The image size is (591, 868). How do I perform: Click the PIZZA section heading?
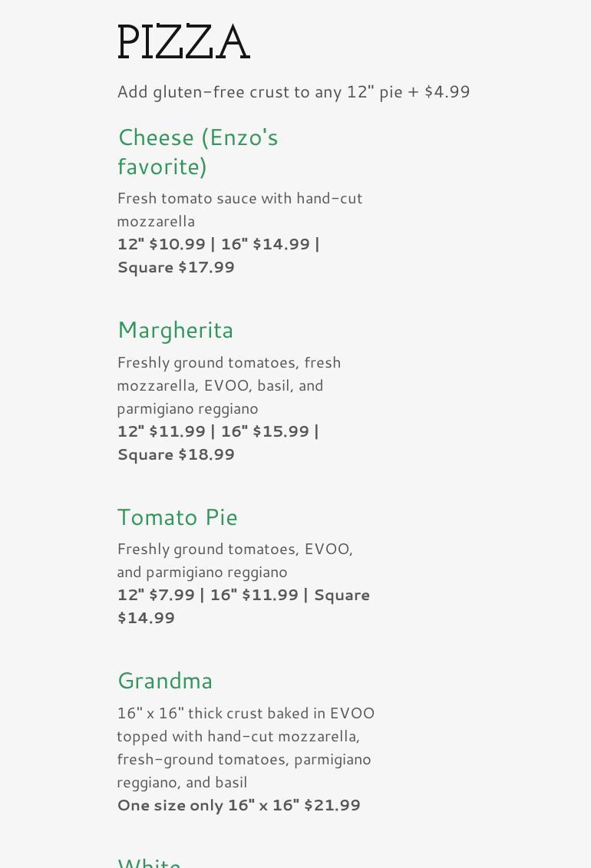(183, 42)
